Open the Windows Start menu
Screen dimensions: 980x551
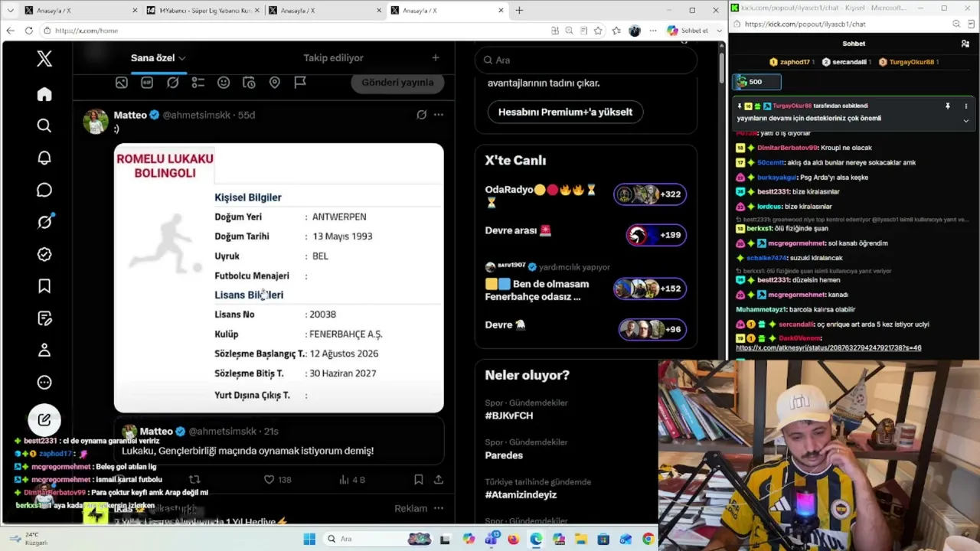pyautogui.click(x=309, y=540)
